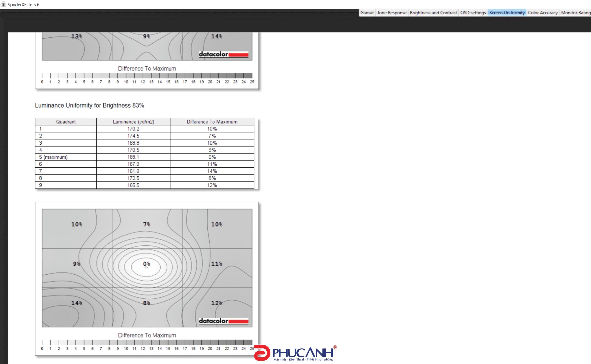Image resolution: width=591 pixels, height=364 pixels.
Task: Select the Screen Uniformity tab
Action: coord(507,13)
